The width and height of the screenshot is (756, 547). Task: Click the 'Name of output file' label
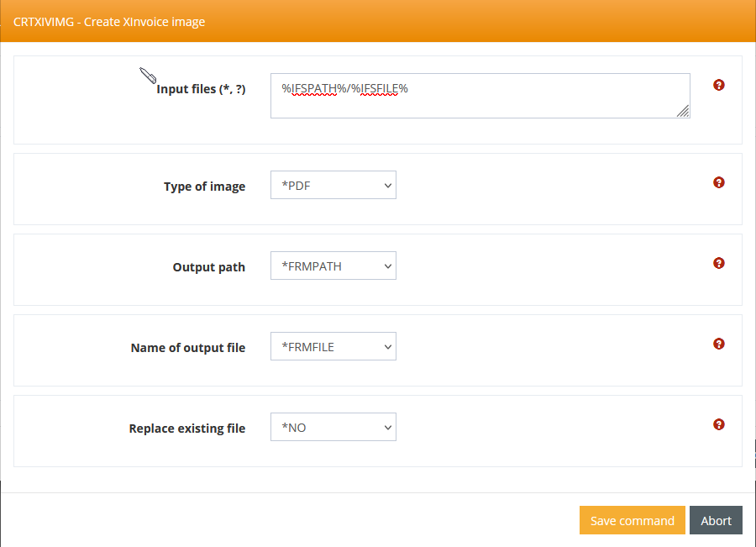188,348
